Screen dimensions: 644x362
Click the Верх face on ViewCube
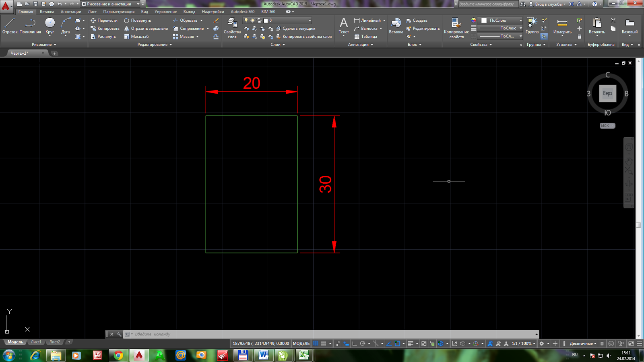607,93
